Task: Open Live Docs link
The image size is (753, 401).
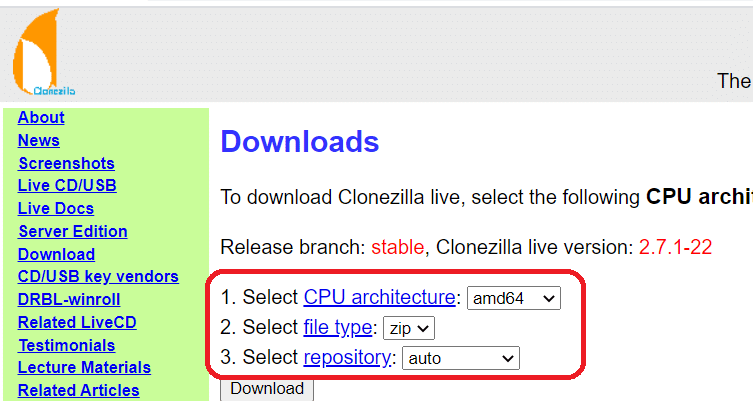Action: coord(56,208)
